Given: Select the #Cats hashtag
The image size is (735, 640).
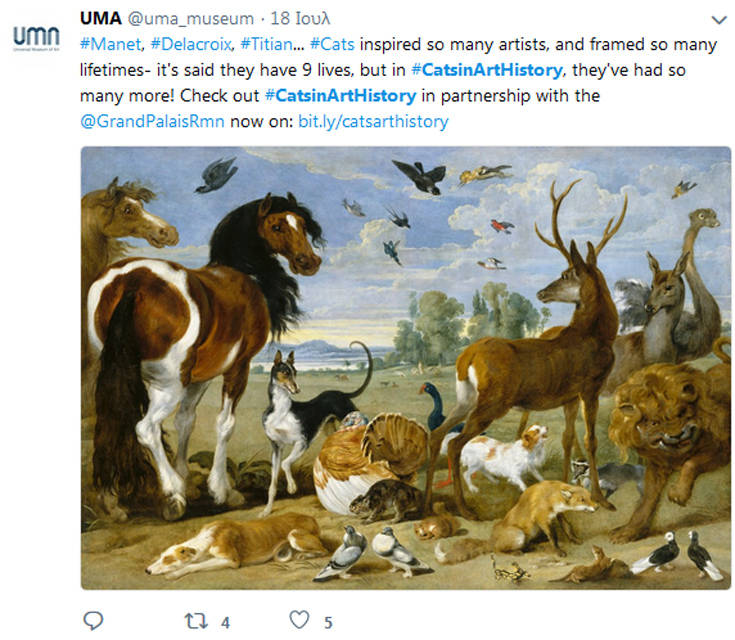Looking at the screenshot, I should coord(332,44).
